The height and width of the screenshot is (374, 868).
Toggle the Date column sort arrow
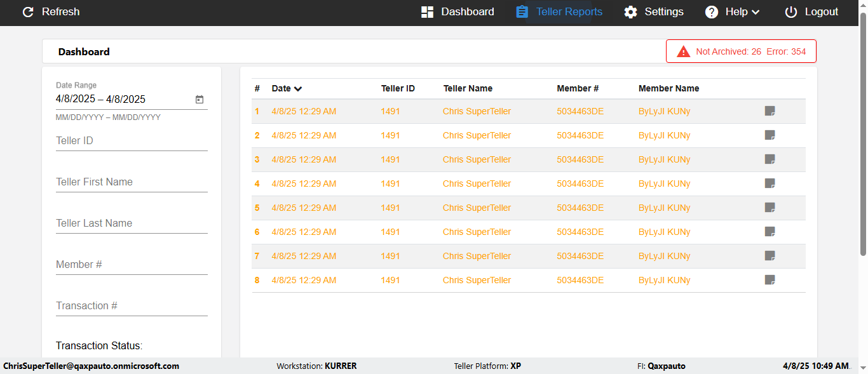[x=298, y=89]
